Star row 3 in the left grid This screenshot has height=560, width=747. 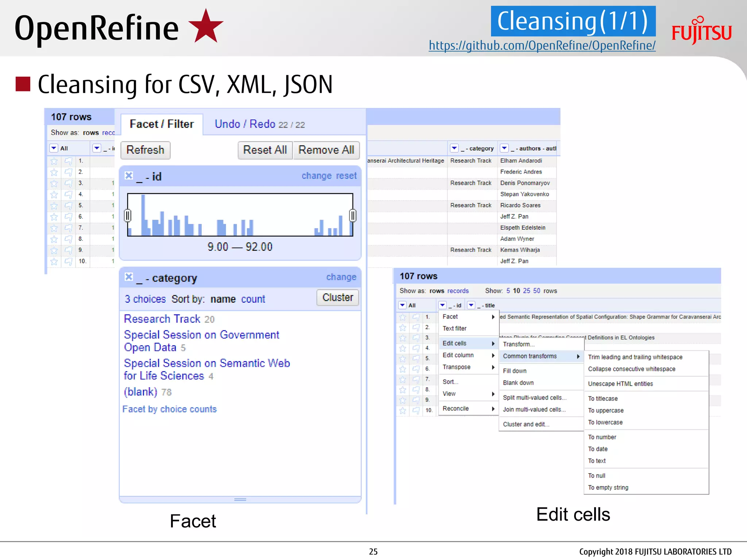click(x=54, y=183)
